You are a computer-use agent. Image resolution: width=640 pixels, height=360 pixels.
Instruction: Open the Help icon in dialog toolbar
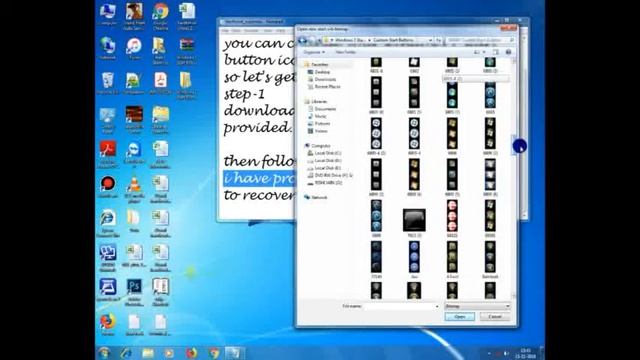[508, 52]
